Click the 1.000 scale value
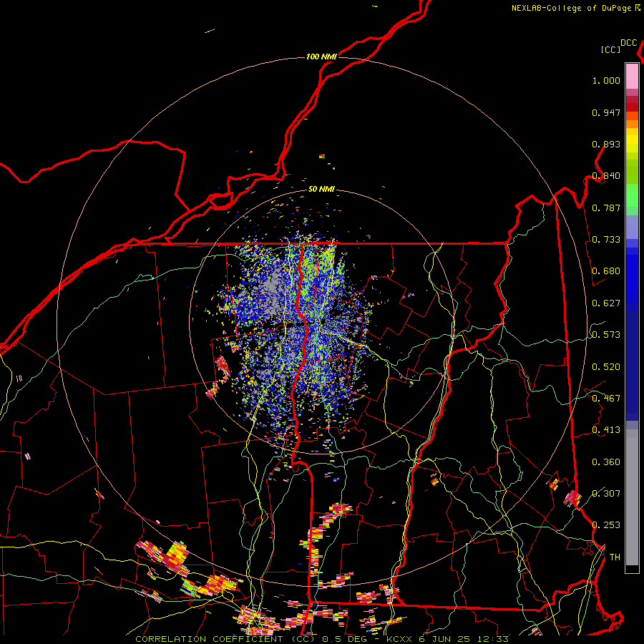Viewport: 644px width, 644px height. point(606,80)
